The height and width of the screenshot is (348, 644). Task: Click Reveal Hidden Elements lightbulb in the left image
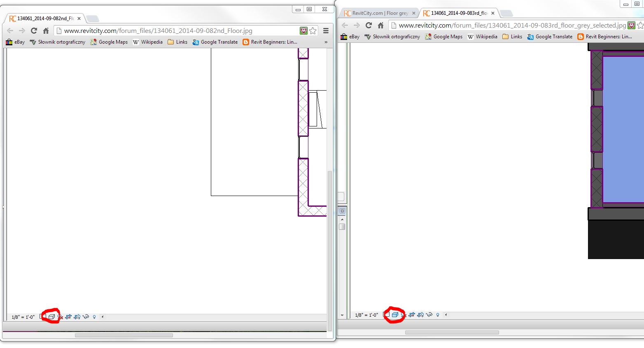click(x=94, y=317)
